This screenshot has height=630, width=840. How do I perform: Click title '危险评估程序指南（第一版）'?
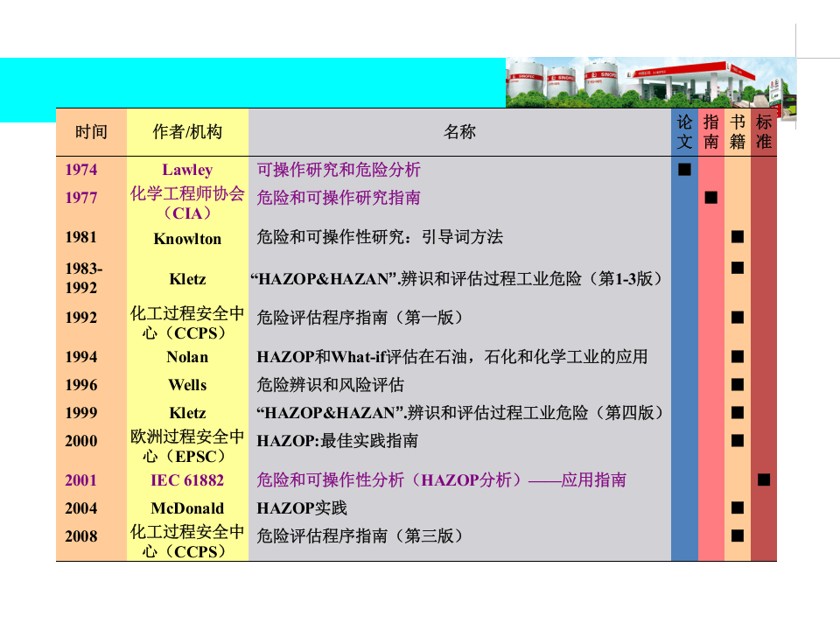pyautogui.click(x=360, y=318)
